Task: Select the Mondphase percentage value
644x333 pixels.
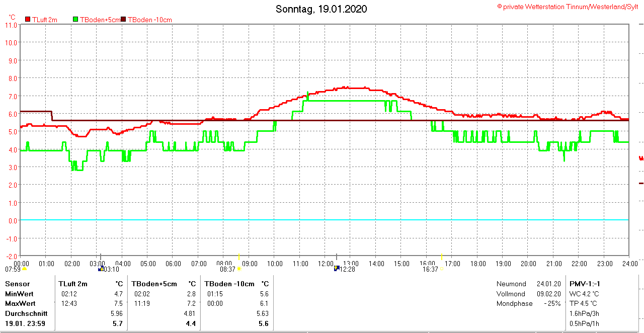Action: [x=552, y=303]
